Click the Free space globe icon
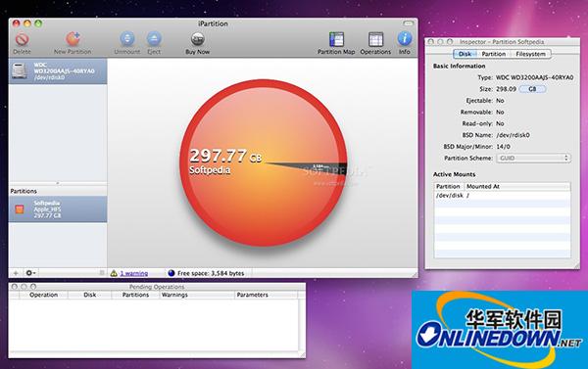 click(x=171, y=273)
